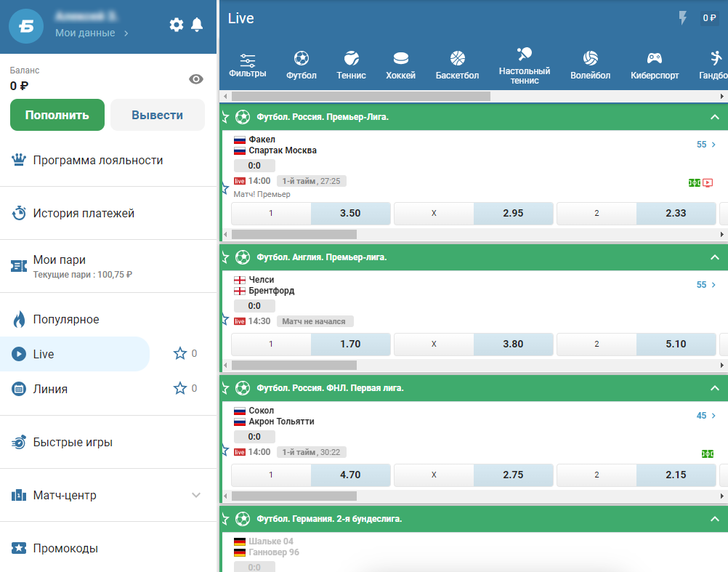
Task: Expand the Матч-центр menu
Action: (196, 496)
